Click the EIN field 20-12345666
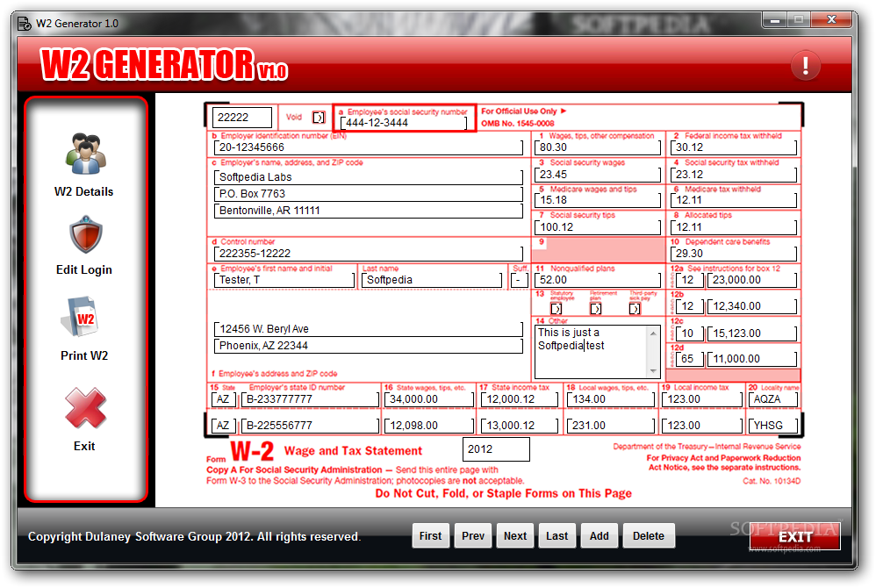 pos(368,147)
